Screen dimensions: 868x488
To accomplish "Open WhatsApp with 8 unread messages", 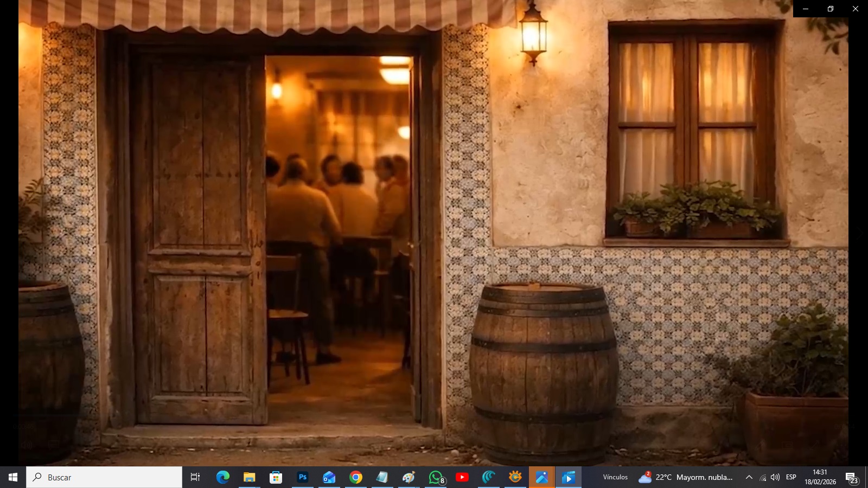I will [436, 477].
